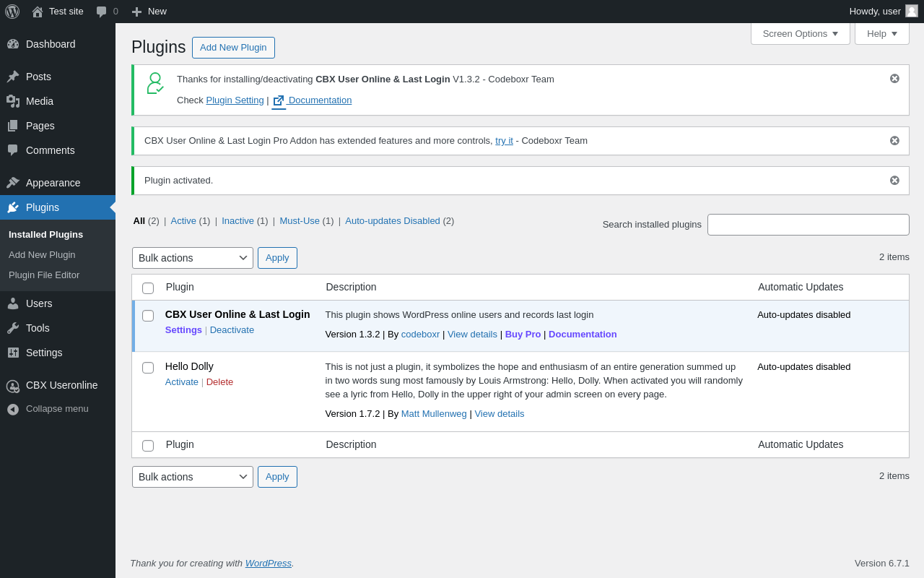Open the Matt Mullenweg author link
This screenshot has width=924, height=578.
point(434,414)
